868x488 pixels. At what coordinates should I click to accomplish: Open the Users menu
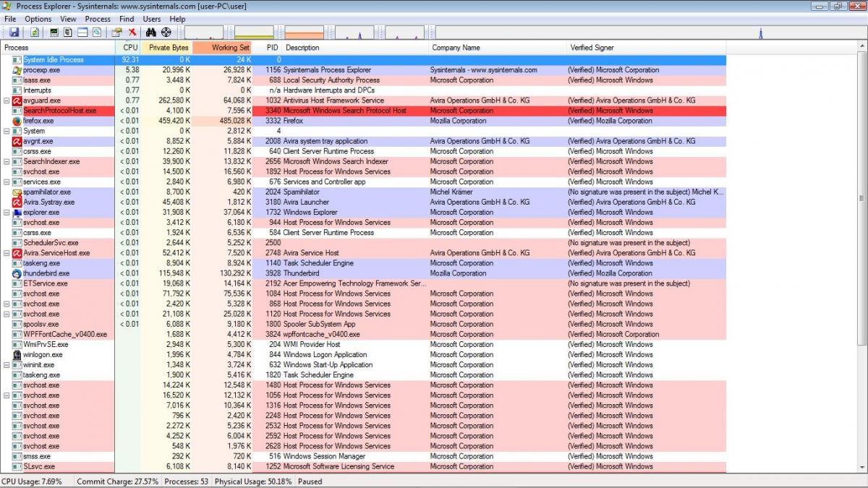coord(152,19)
